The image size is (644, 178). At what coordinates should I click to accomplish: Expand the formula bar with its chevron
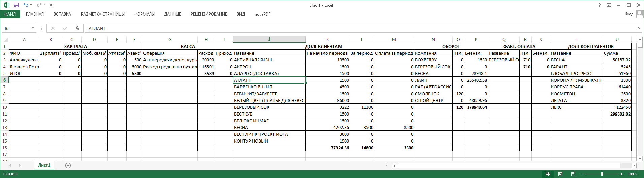[639, 28]
